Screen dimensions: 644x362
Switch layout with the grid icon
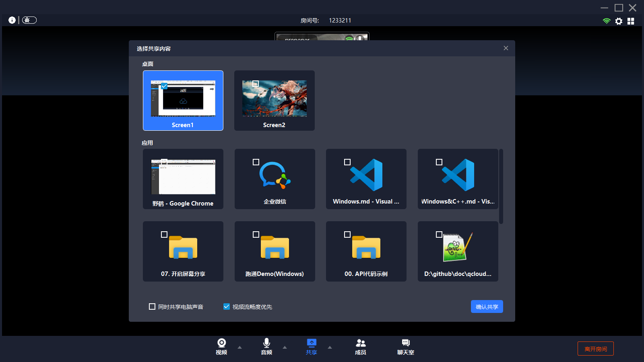[x=631, y=21]
